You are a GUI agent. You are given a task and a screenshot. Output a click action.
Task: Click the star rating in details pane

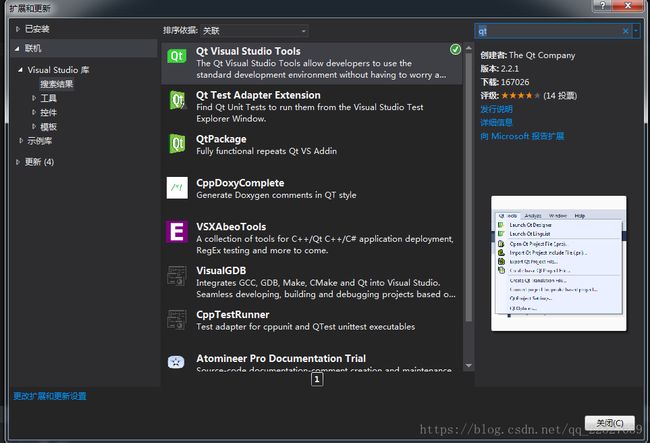point(520,96)
